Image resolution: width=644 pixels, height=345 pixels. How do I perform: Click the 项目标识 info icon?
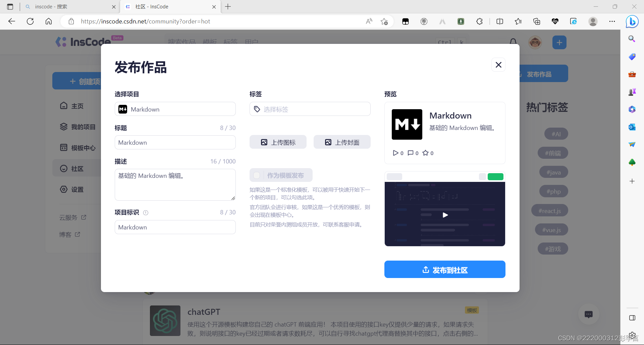pyautogui.click(x=146, y=212)
